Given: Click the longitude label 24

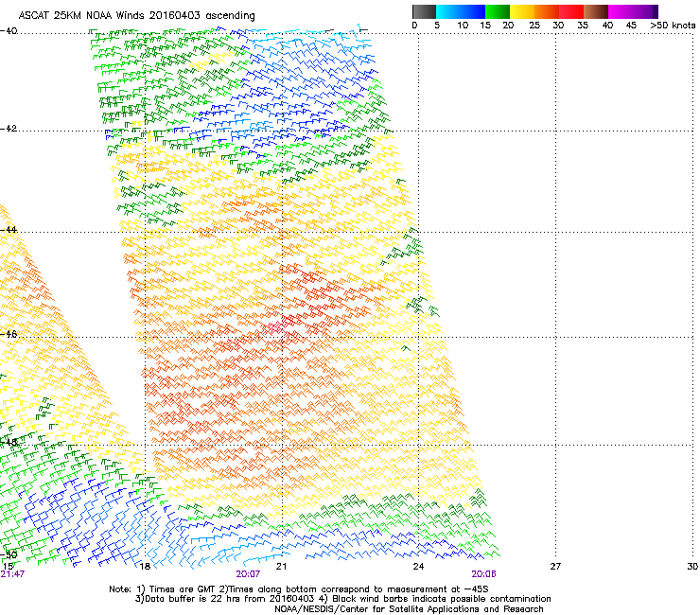Looking at the screenshot, I should tap(418, 567).
